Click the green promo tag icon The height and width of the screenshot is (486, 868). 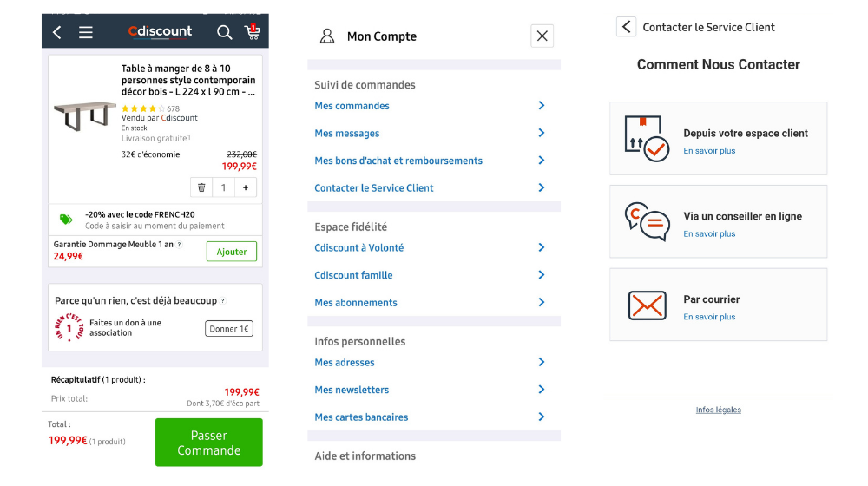pyautogui.click(x=66, y=220)
